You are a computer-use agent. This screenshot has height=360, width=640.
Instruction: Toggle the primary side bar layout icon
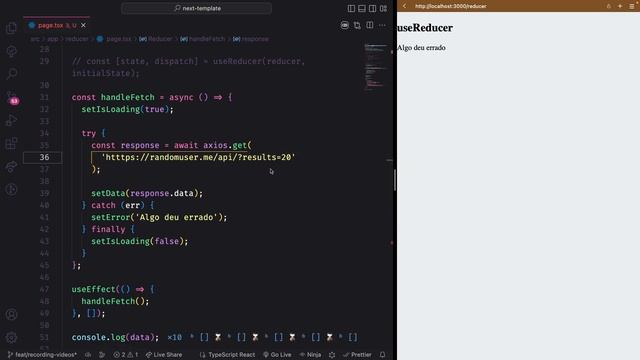pyautogui.click(x=351, y=8)
